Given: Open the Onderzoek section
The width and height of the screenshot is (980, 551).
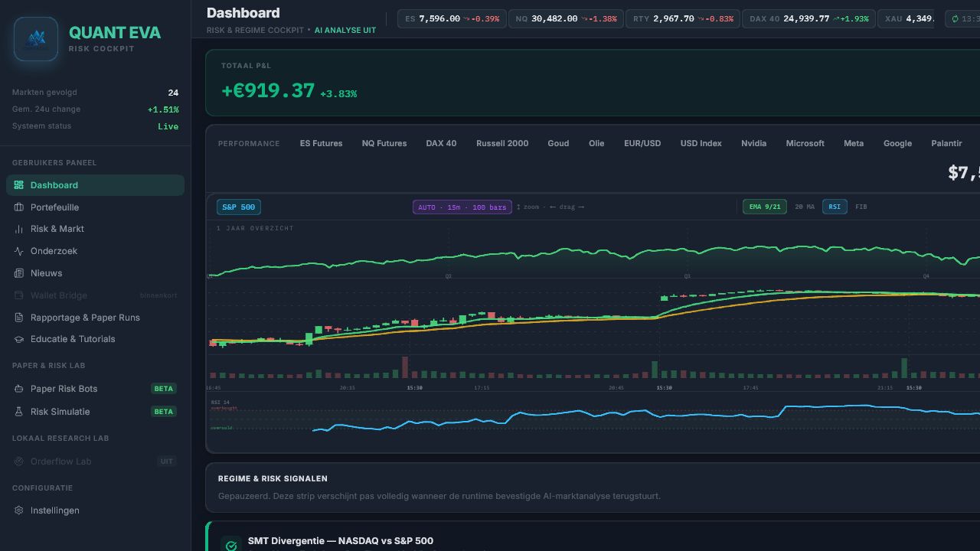Looking at the screenshot, I should (x=95, y=251).
